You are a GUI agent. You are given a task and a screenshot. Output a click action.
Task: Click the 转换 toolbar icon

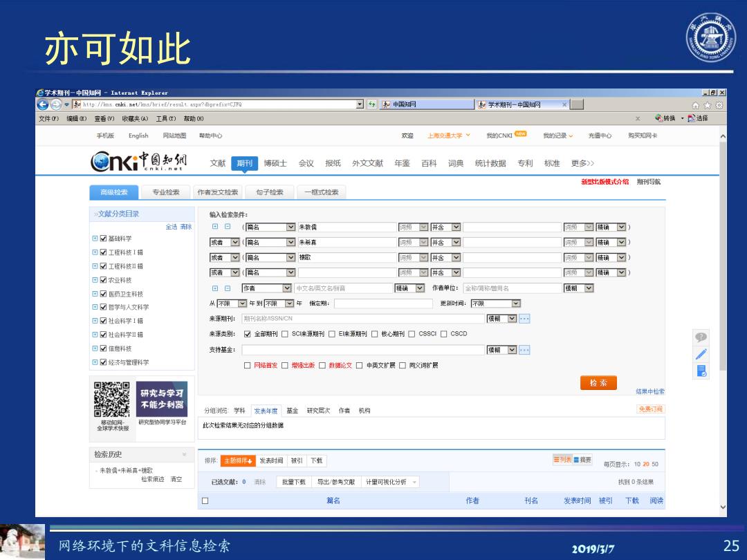click(x=665, y=118)
